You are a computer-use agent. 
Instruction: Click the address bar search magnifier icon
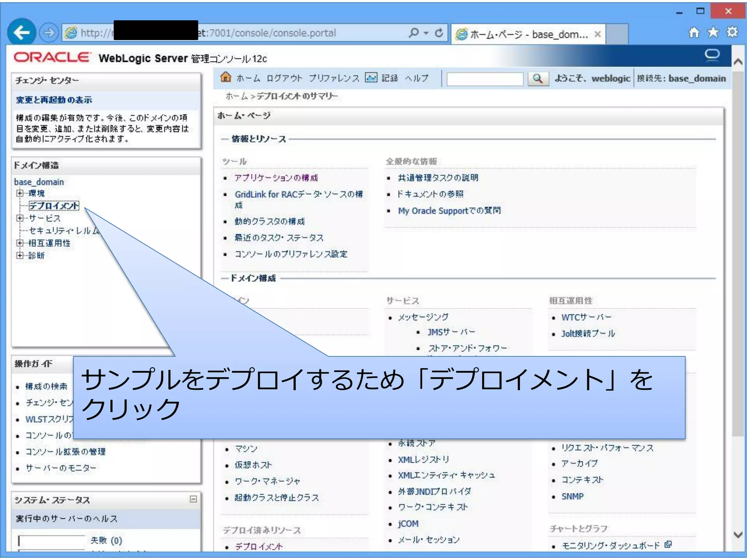pos(414,33)
